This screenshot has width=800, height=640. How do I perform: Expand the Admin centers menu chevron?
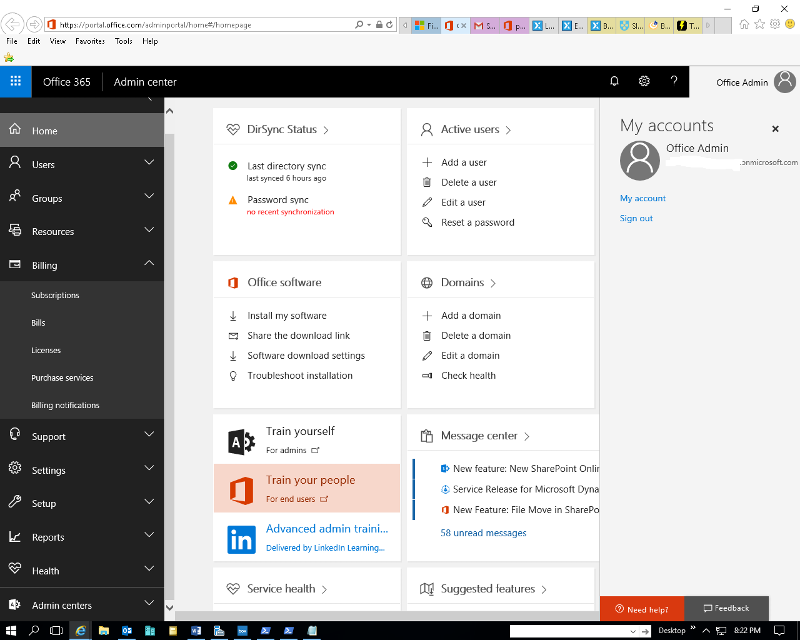click(x=149, y=603)
